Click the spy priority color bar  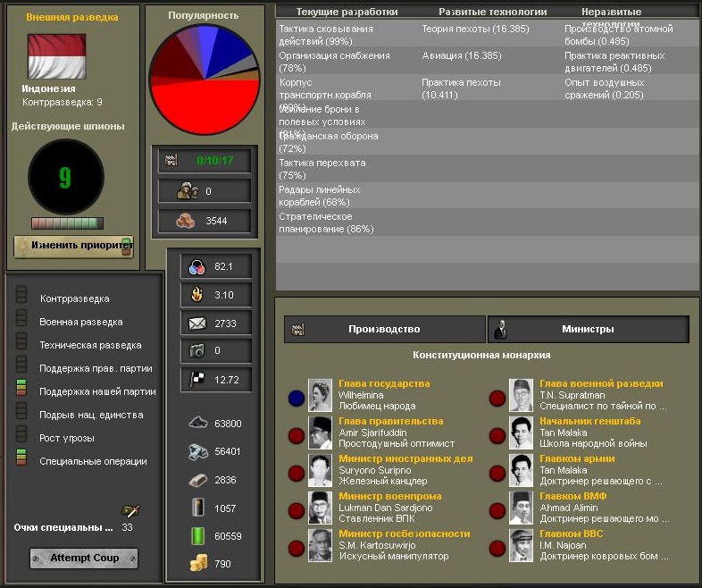[67, 223]
